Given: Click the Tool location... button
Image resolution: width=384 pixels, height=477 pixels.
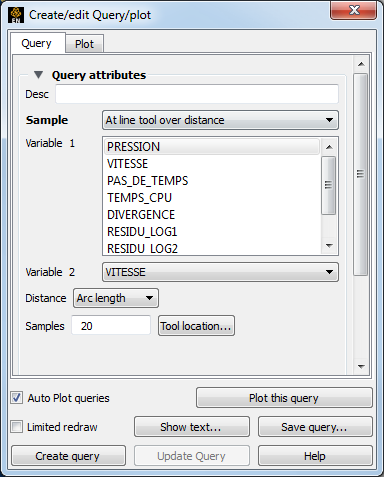Looking at the screenshot, I should tap(196, 326).
